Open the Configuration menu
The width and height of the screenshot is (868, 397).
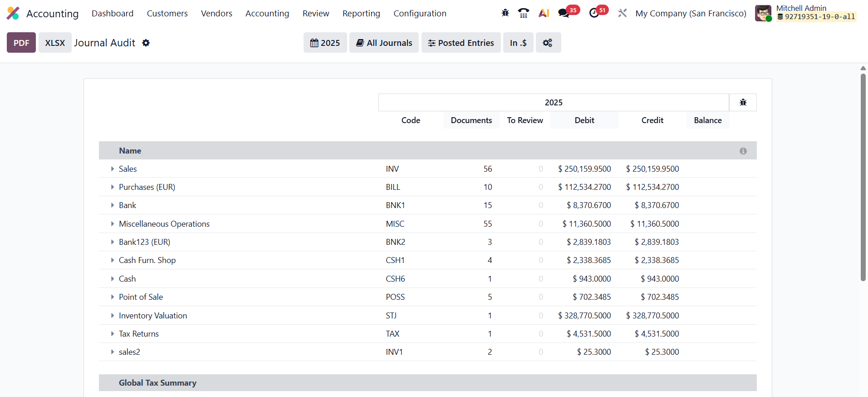420,14
